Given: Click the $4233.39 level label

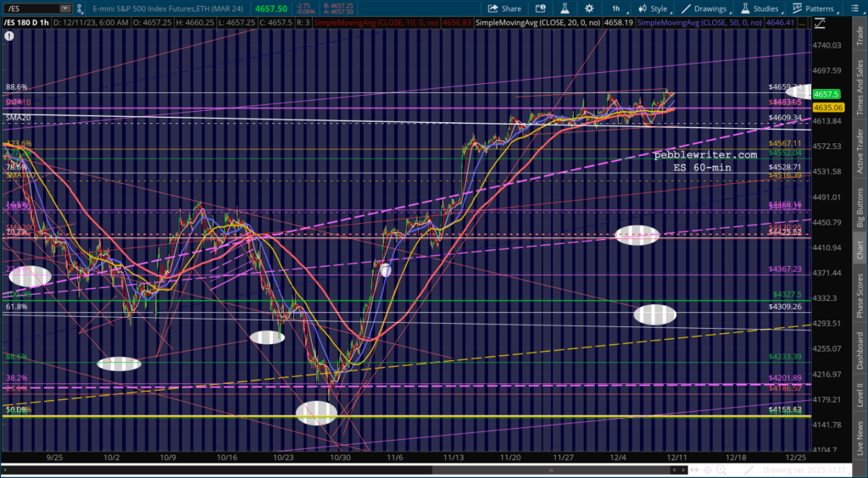Looking at the screenshot, I should click(785, 356).
